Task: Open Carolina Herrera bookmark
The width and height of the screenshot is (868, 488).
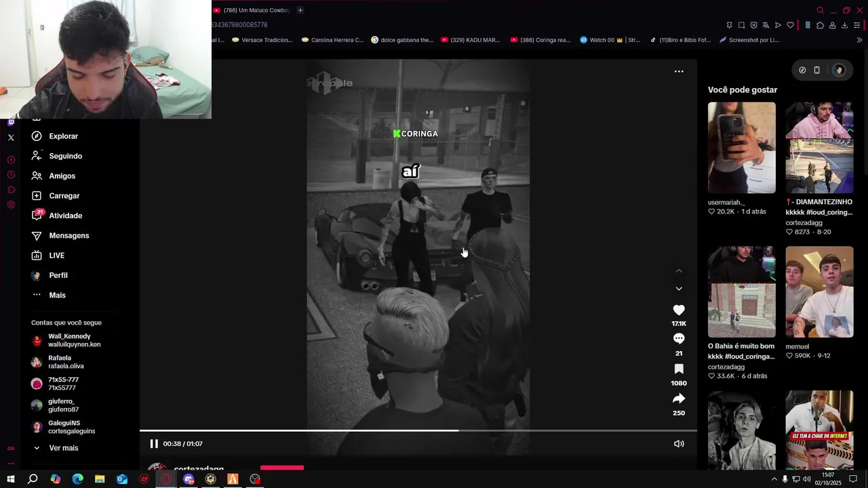Action: (x=332, y=40)
